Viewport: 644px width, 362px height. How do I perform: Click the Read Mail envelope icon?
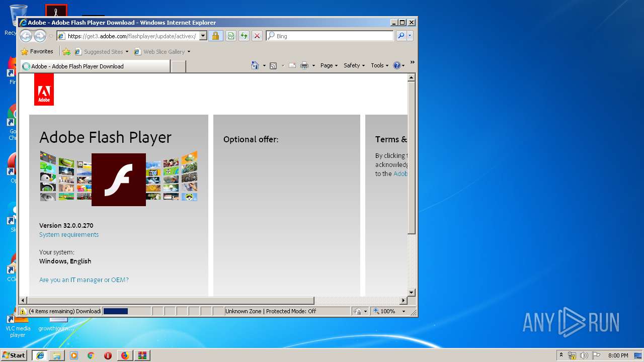click(x=292, y=65)
